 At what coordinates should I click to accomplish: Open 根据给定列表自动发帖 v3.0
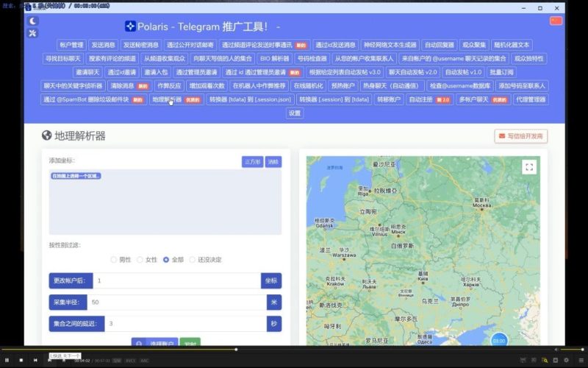[345, 72]
